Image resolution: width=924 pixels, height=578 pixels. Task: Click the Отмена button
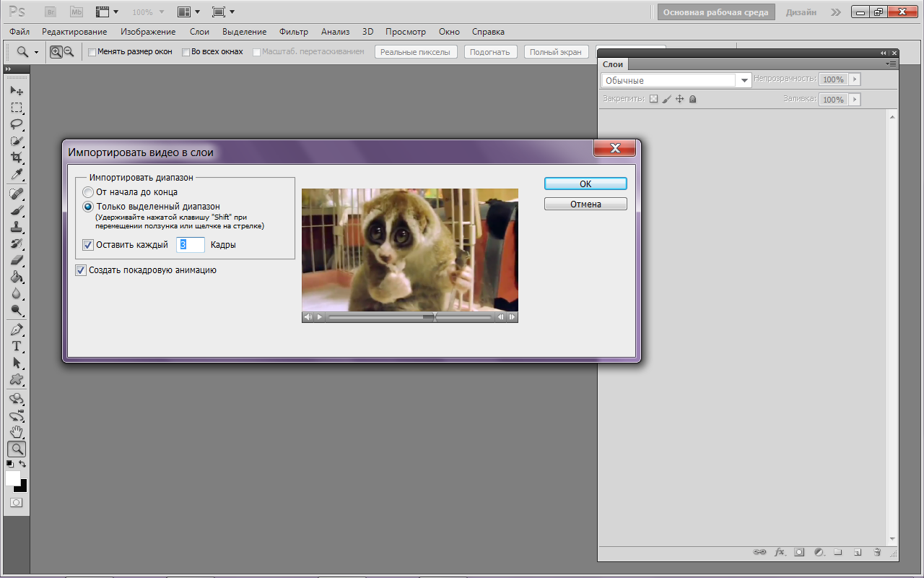pyautogui.click(x=585, y=204)
